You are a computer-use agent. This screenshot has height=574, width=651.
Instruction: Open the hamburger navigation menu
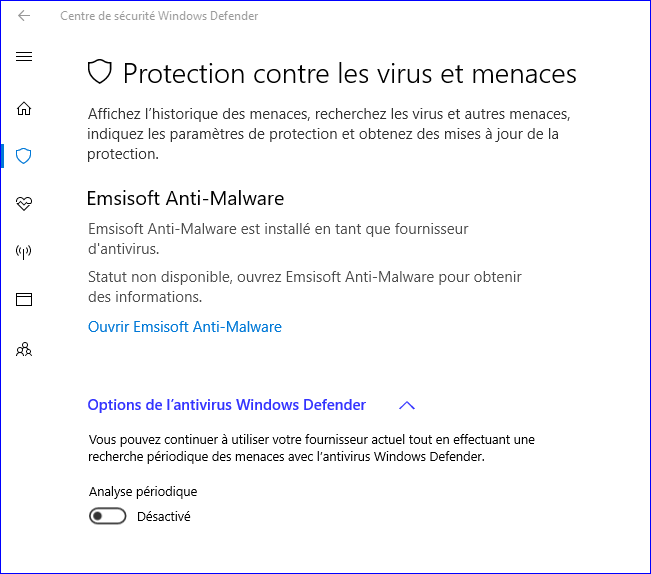tap(24, 57)
